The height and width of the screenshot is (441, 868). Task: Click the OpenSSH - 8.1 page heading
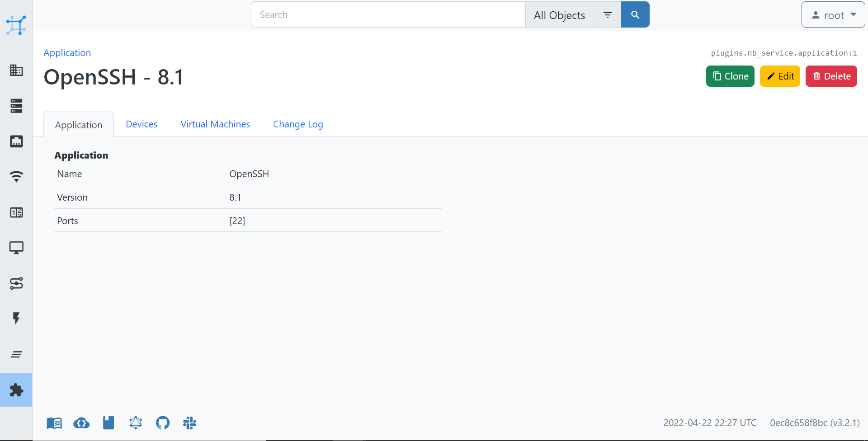113,77
